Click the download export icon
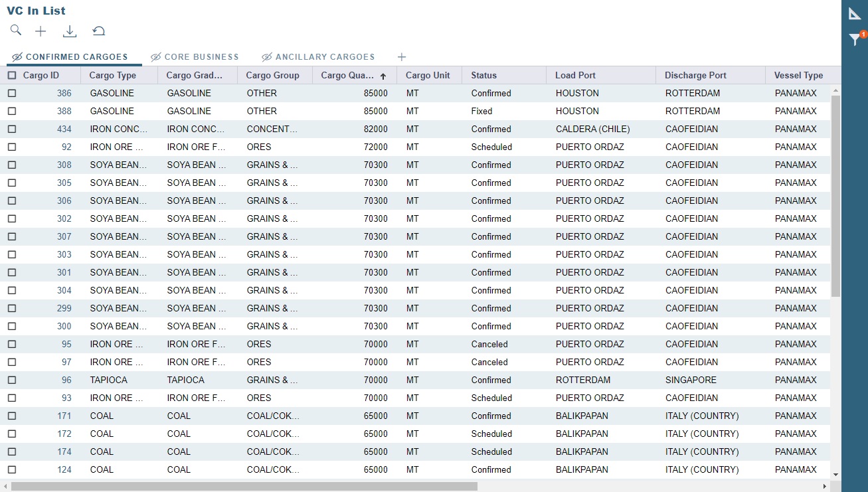The height and width of the screenshot is (492, 868). coord(70,31)
